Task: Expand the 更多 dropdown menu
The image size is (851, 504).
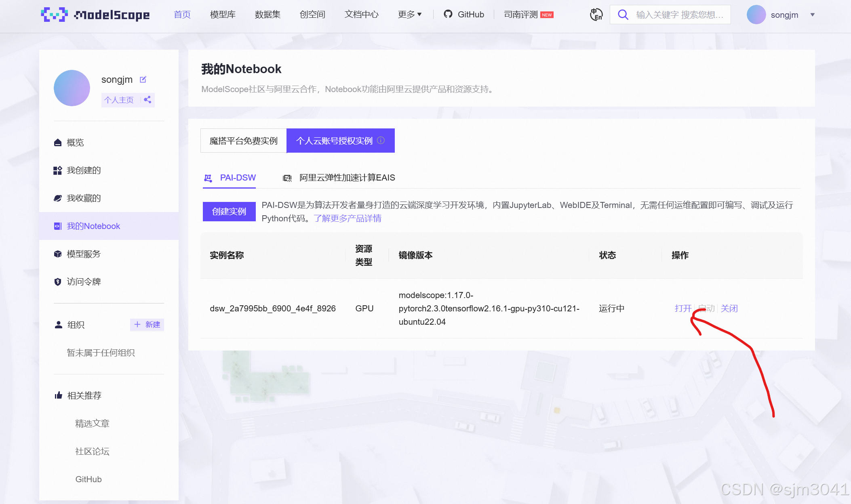Action: (410, 15)
